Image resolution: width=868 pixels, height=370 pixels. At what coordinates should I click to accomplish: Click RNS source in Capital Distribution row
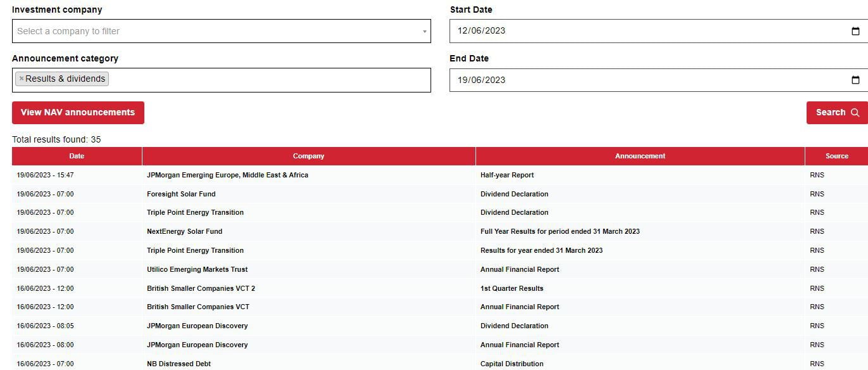tap(817, 364)
